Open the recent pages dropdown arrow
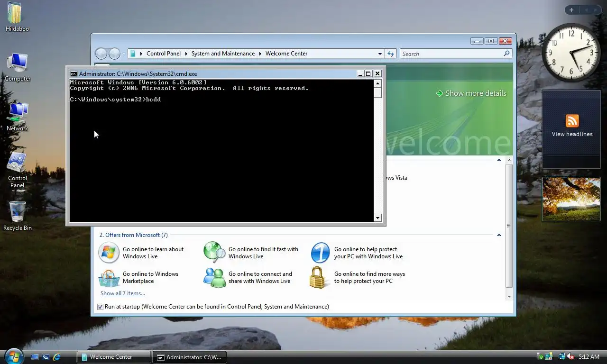The image size is (607, 364). point(124,54)
